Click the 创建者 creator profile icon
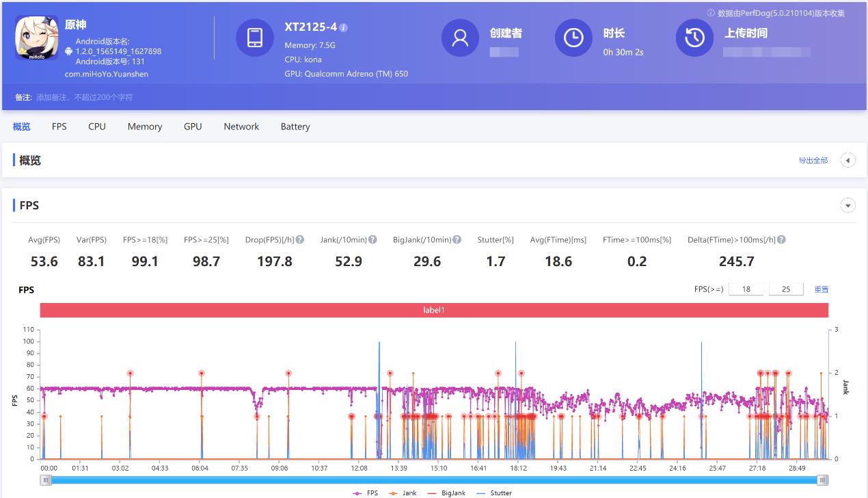868x498 pixels. pos(460,38)
